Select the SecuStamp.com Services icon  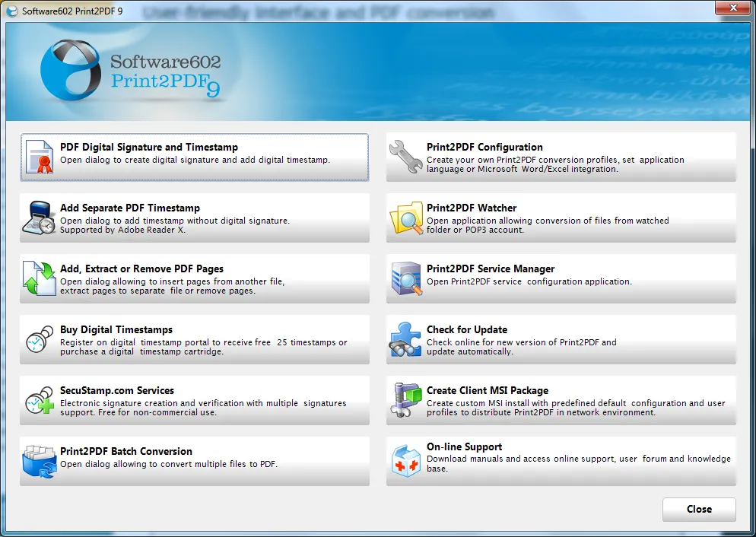click(x=38, y=401)
